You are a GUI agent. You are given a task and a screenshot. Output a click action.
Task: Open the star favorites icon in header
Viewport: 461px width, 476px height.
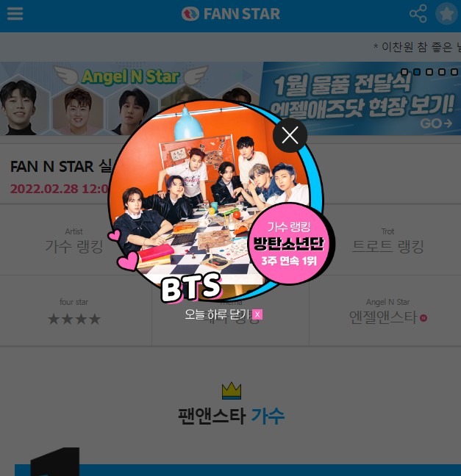446,14
